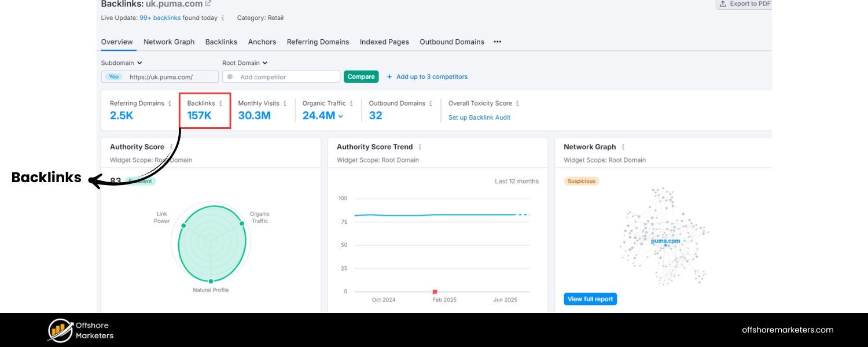Click the Export to PDF icon

coord(722,4)
